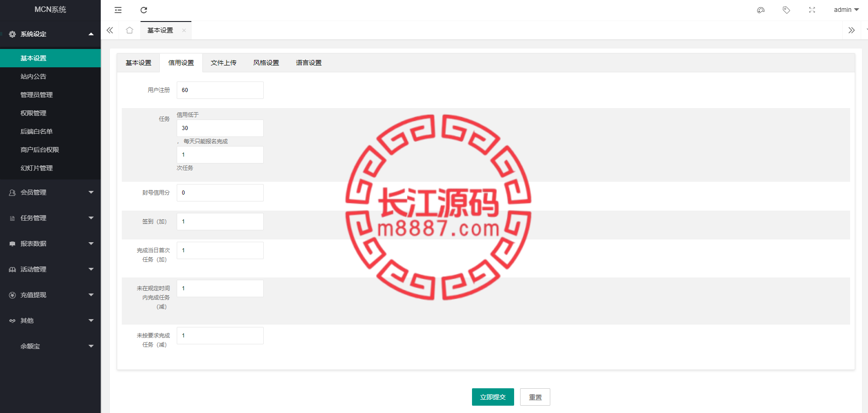Image resolution: width=868 pixels, height=413 pixels.
Task: Expand the 其他 menu arrow
Action: 91,321
